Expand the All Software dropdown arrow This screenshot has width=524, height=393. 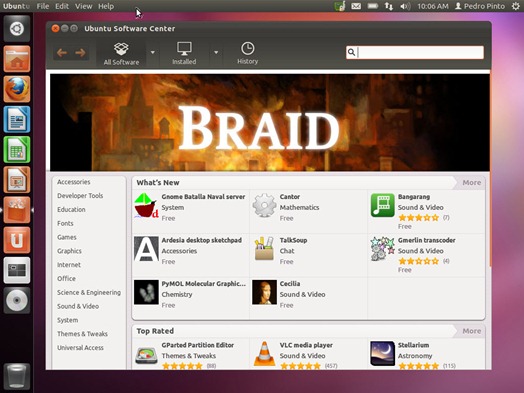tap(152, 52)
